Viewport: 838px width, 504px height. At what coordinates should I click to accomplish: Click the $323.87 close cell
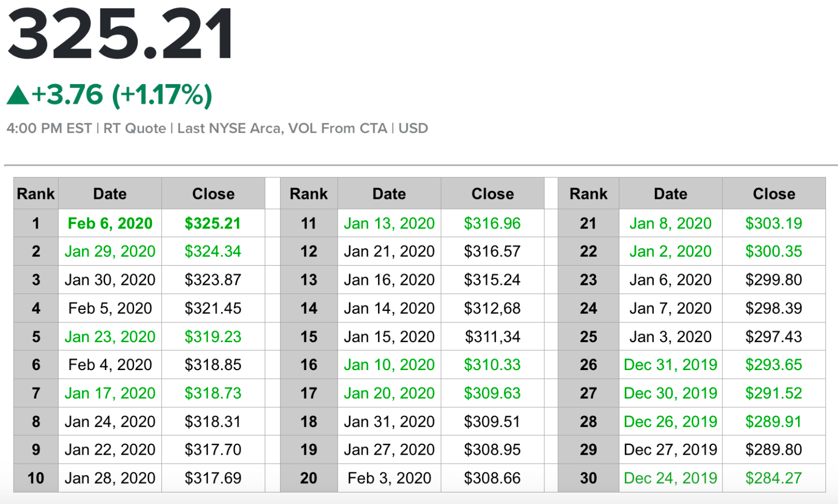[x=213, y=280]
